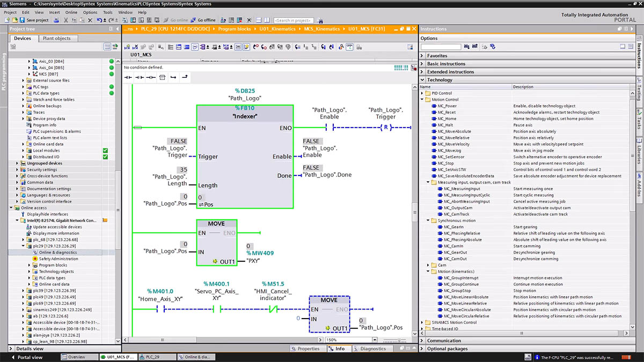This screenshot has height=362, width=644.
Task: Click the Indexer function block
Action: click(x=245, y=156)
